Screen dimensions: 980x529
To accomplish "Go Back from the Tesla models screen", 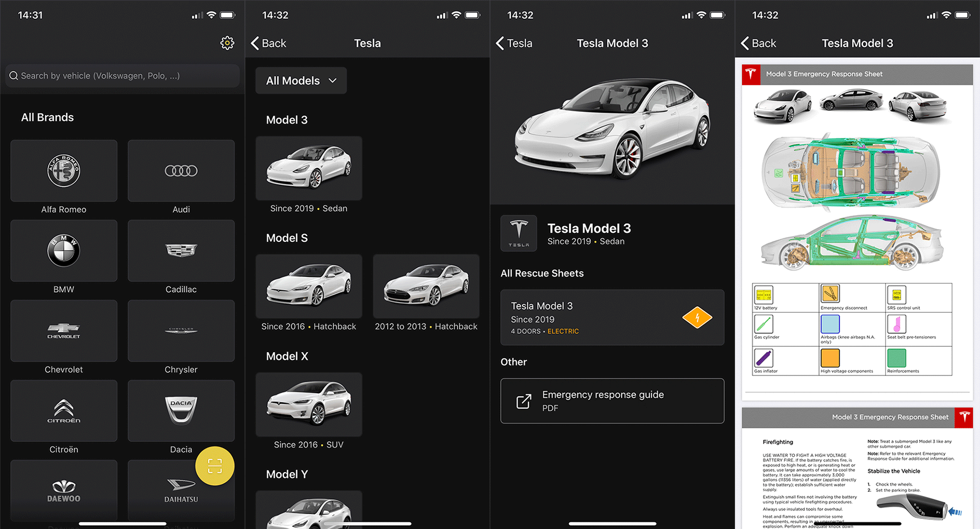I will pos(268,43).
